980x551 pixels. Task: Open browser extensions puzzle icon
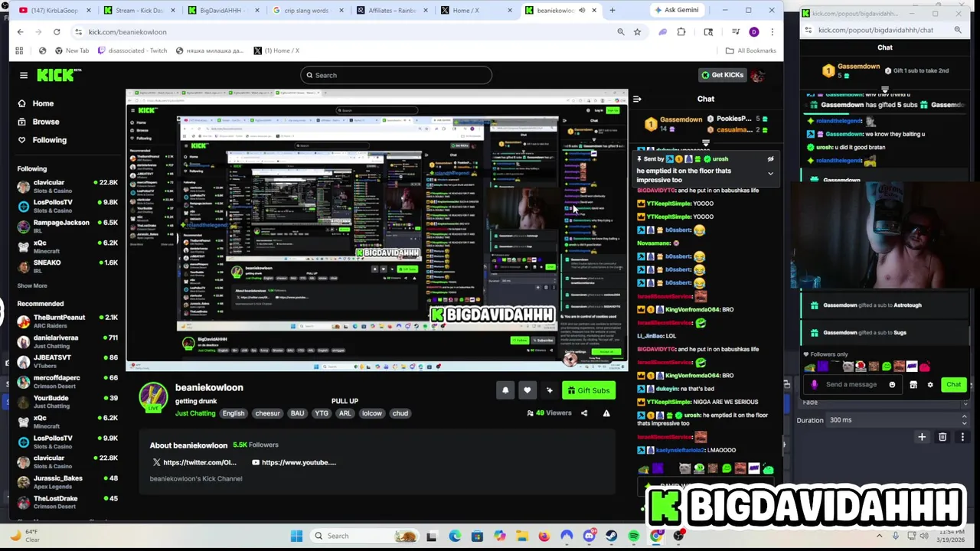tap(681, 31)
